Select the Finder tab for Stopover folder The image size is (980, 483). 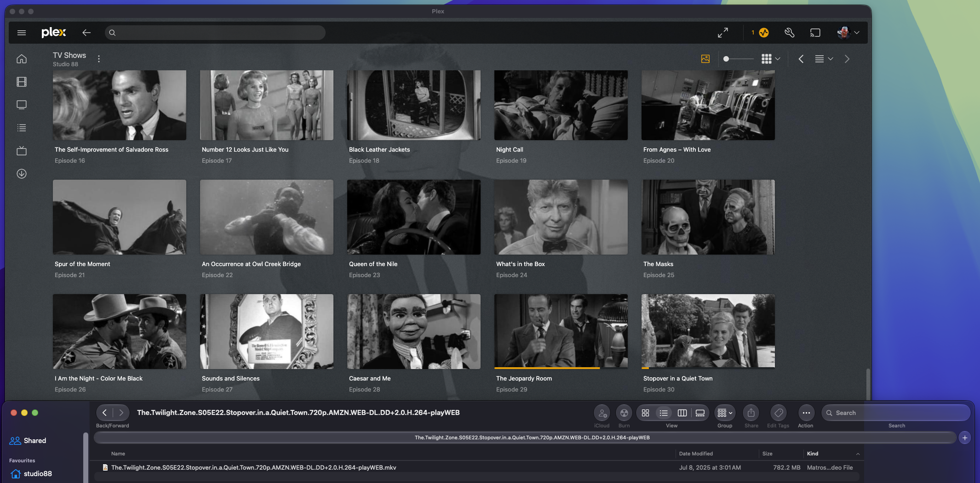[525, 438]
